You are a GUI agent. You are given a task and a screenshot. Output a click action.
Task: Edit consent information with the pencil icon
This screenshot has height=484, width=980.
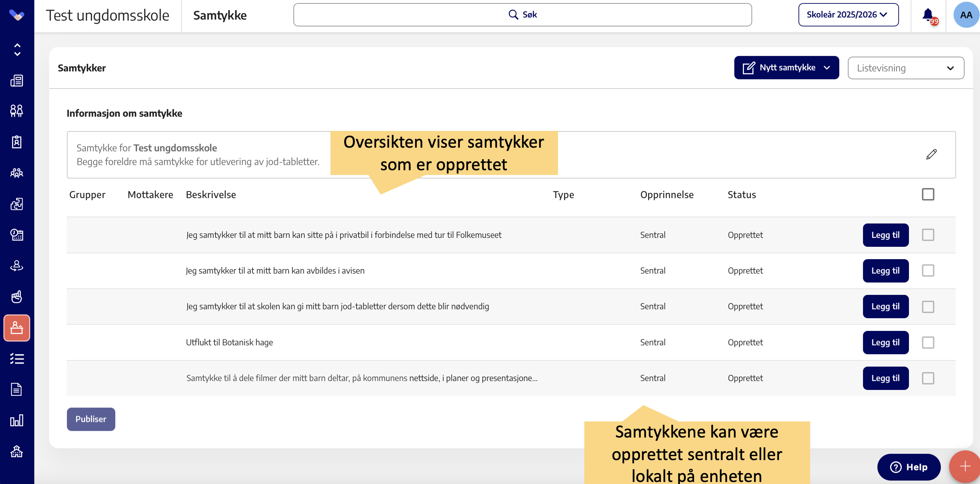(931, 154)
